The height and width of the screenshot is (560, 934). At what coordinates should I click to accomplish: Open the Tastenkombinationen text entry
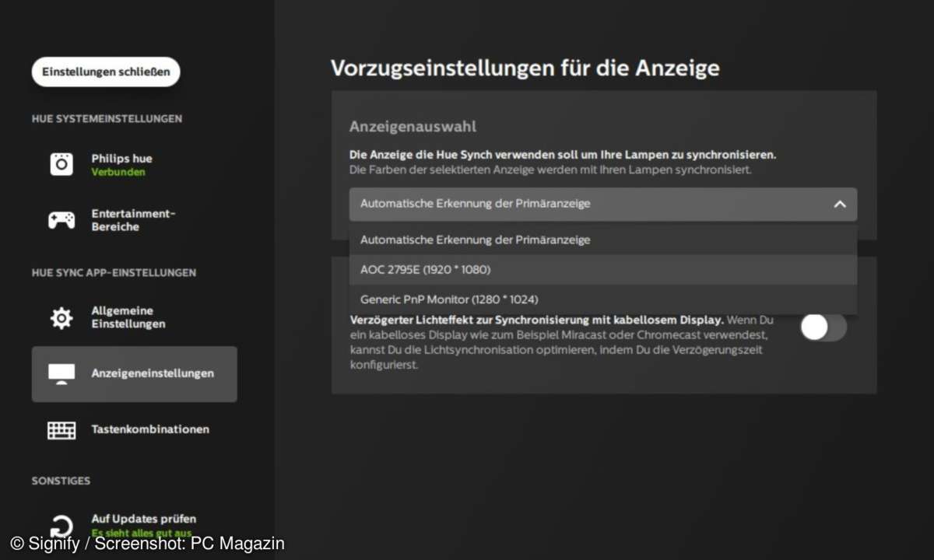pos(150,429)
